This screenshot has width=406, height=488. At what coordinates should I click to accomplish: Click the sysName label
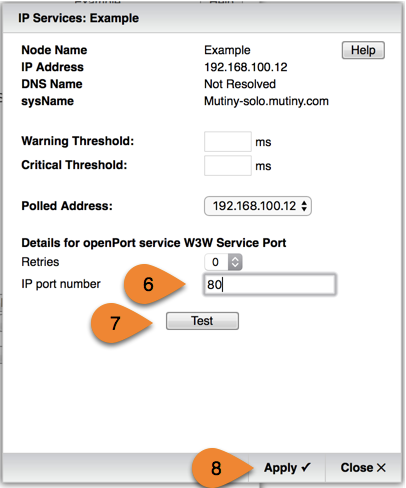48,101
